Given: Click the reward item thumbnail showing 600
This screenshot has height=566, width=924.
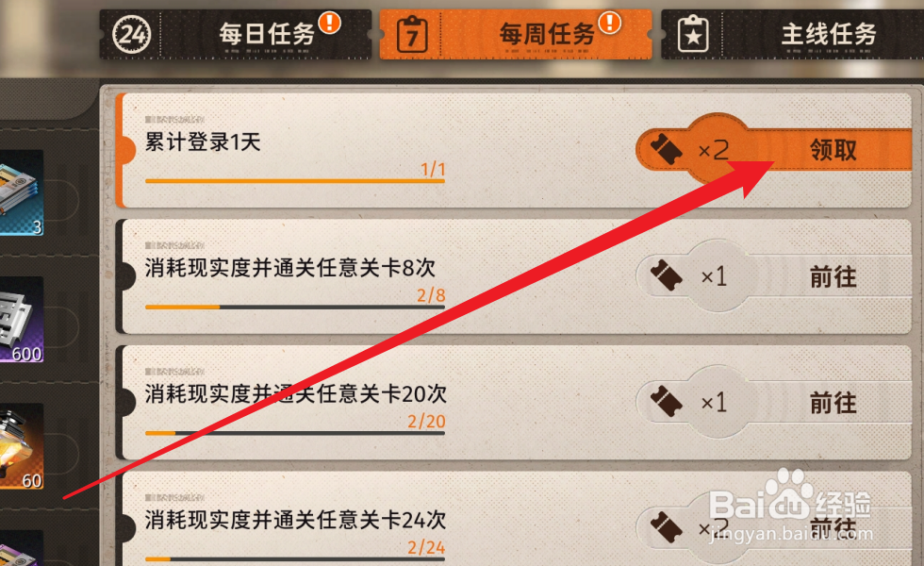Looking at the screenshot, I should pos(22,319).
